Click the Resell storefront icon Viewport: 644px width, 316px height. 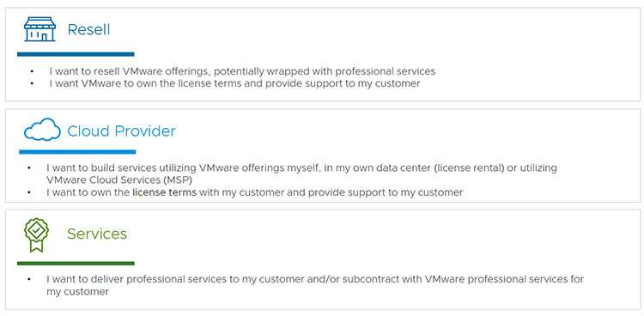point(39,29)
